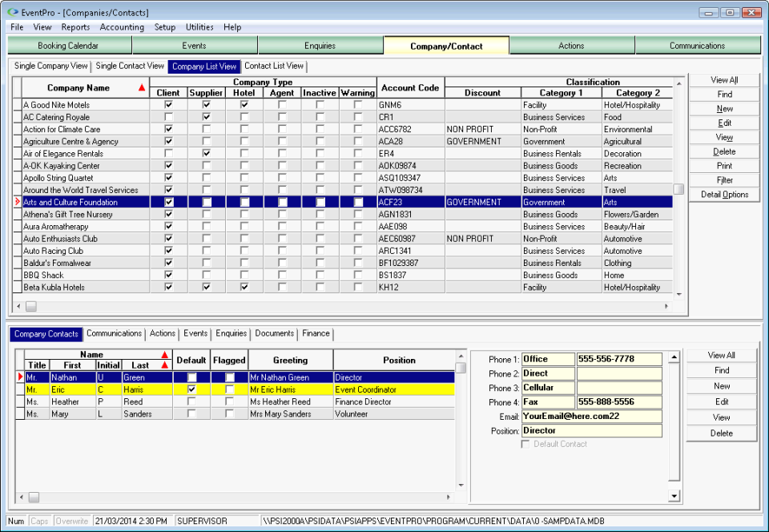Viewport: 769px width, 532px height.
Task: Click the company list horizontal scroll right arrow
Action: [x=666, y=306]
